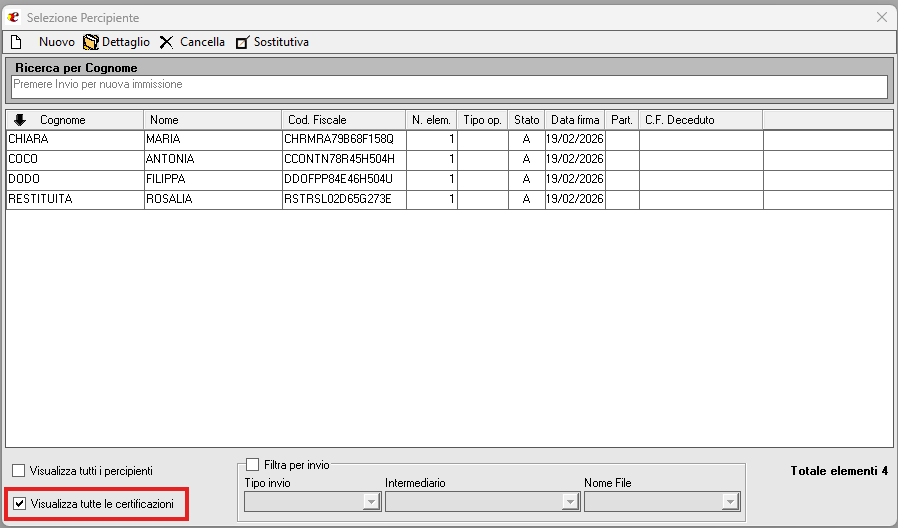Screen dimensions: 898x528
Task: Open Dettaglio from the toolbar
Action: coord(125,42)
